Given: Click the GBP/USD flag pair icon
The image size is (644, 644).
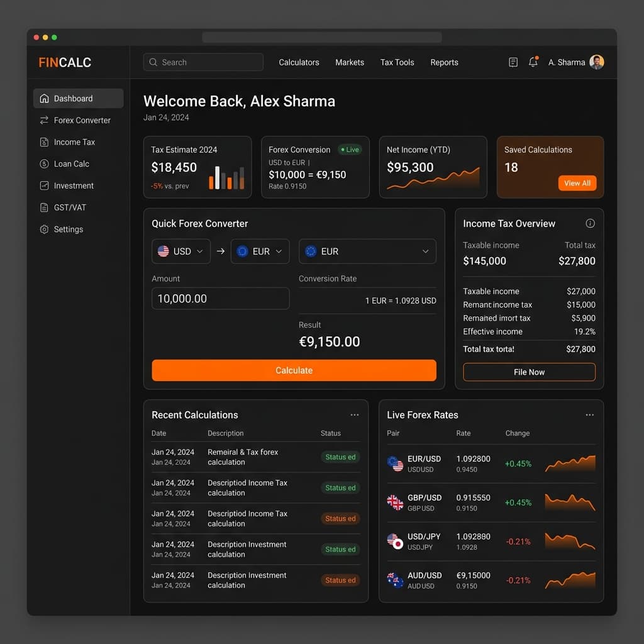Looking at the screenshot, I should pyautogui.click(x=395, y=502).
